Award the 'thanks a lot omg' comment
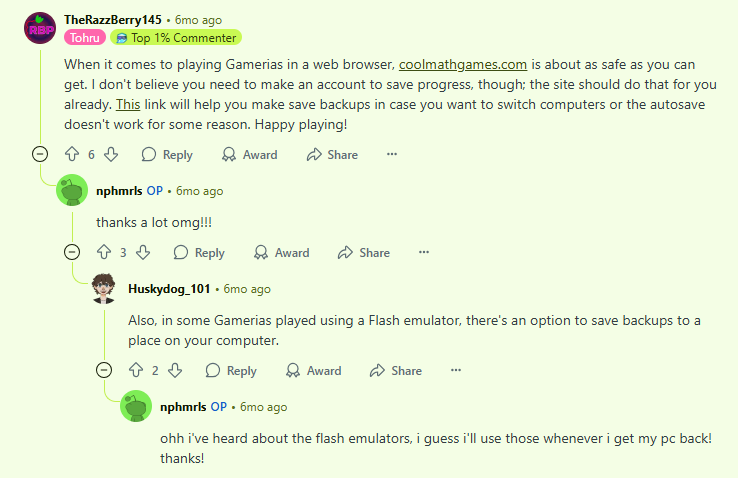The width and height of the screenshot is (738, 478). [282, 253]
